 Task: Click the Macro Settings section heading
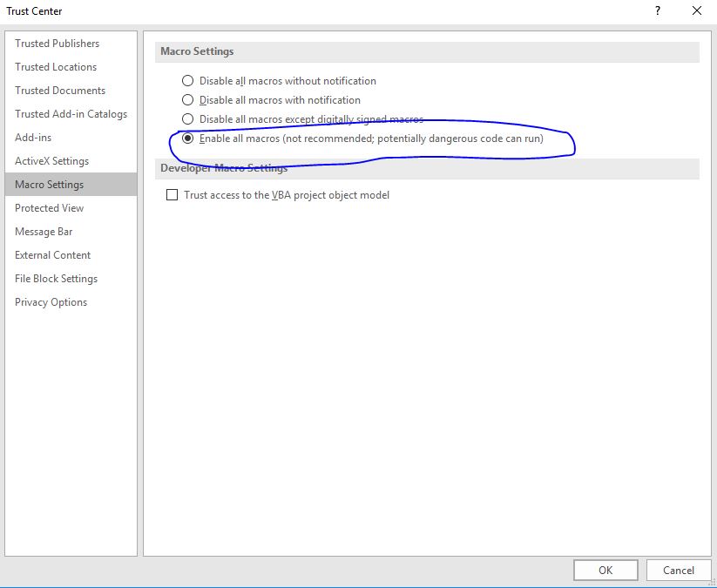[x=197, y=51]
